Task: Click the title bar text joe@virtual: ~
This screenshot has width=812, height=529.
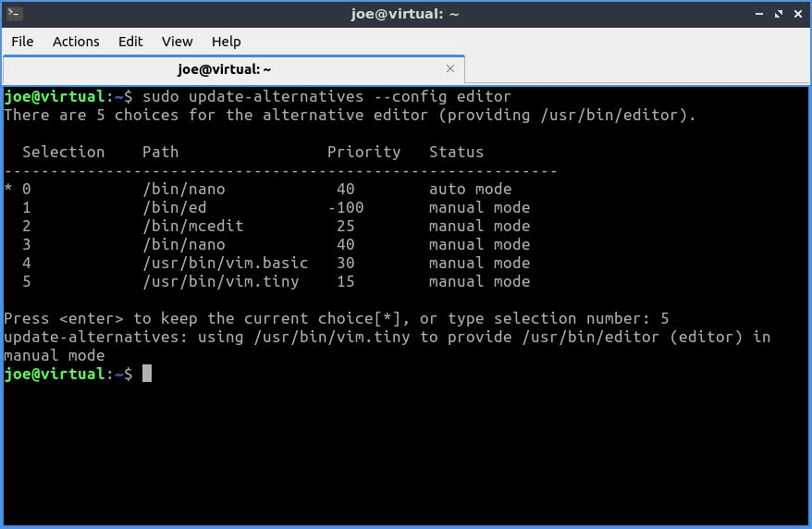Action: point(405,14)
